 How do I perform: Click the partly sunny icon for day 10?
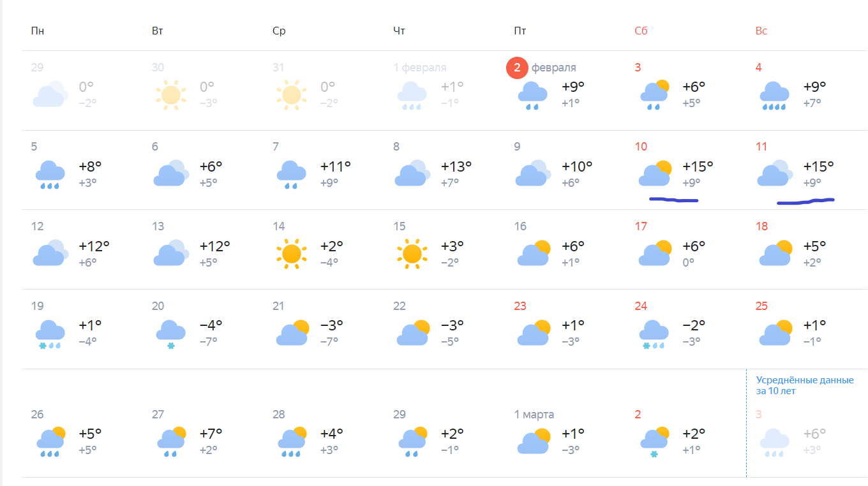(655, 173)
